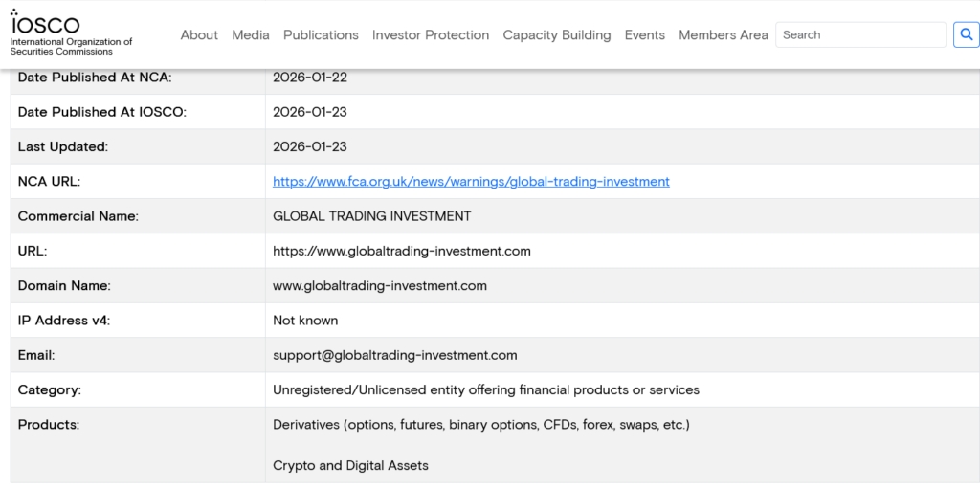Click the IP Address v4 Not known value
Screen dimensions: 980x489
click(x=305, y=321)
